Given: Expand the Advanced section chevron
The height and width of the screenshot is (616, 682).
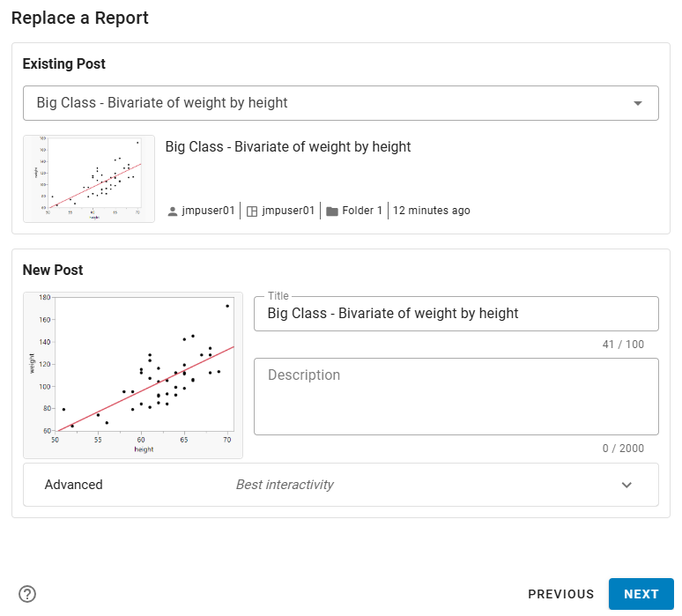Looking at the screenshot, I should tap(626, 485).
